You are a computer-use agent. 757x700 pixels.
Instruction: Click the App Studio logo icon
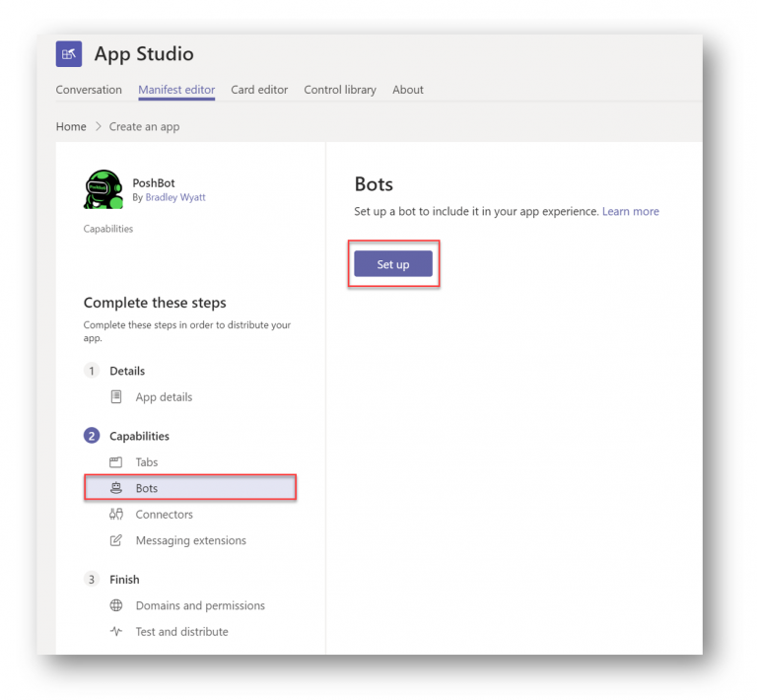[69, 53]
